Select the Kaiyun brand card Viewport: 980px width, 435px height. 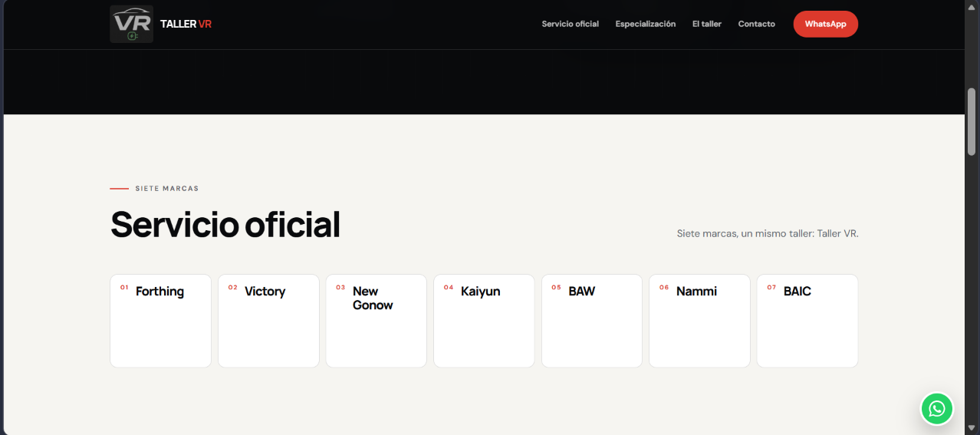point(484,321)
